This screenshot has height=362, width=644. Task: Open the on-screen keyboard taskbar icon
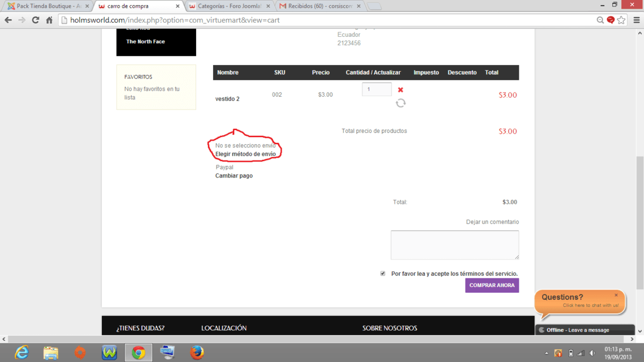pos(167,353)
